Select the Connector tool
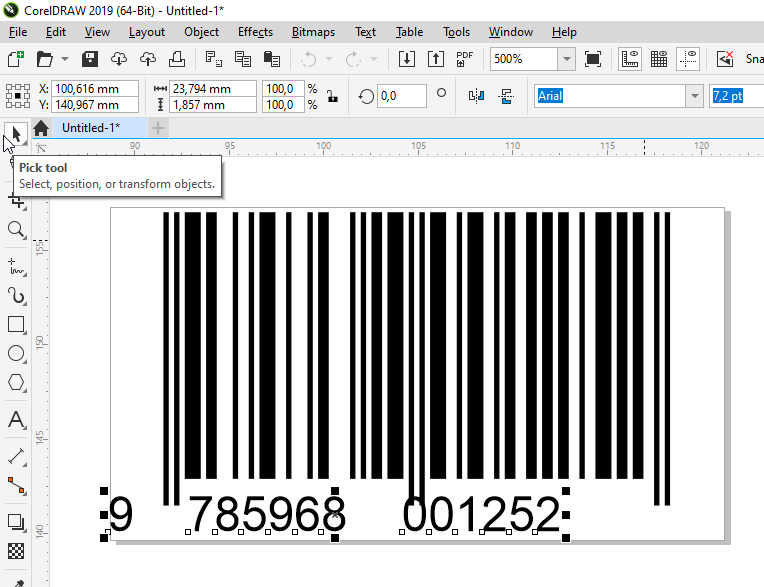 pos(16,486)
